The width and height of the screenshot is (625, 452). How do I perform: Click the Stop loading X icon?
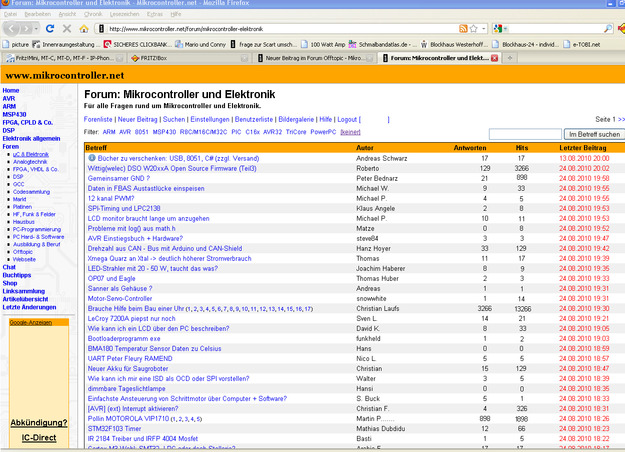click(x=67, y=29)
